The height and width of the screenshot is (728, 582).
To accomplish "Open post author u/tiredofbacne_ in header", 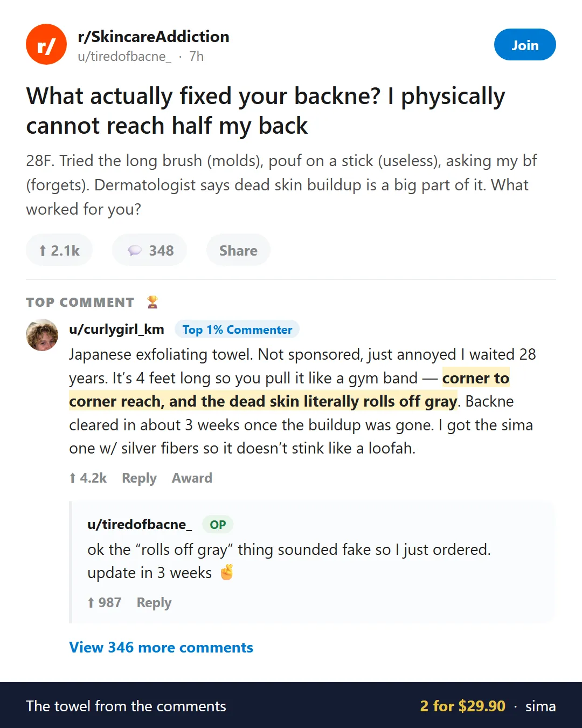I will (x=124, y=57).
